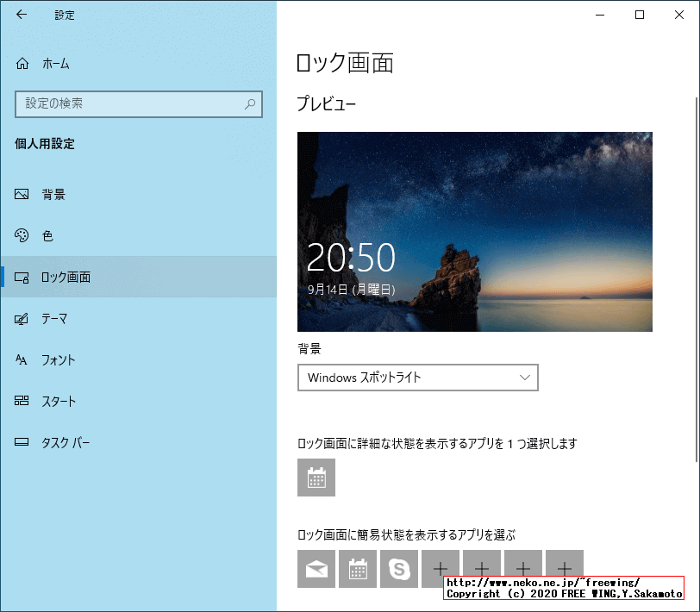
Task: Click the calendar icon for detailed lock screen status
Action: click(x=316, y=478)
